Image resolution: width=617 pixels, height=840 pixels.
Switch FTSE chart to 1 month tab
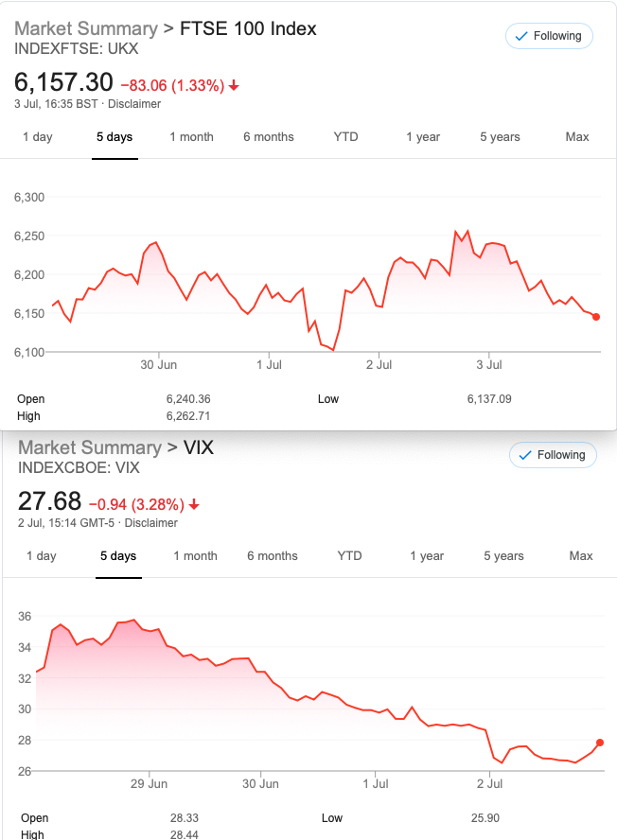click(x=191, y=137)
